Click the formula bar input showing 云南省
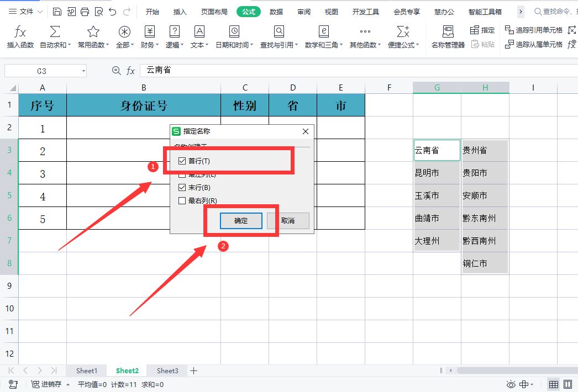Image resolution: width=578 pixels, height=392 pixels. (359, 70)
